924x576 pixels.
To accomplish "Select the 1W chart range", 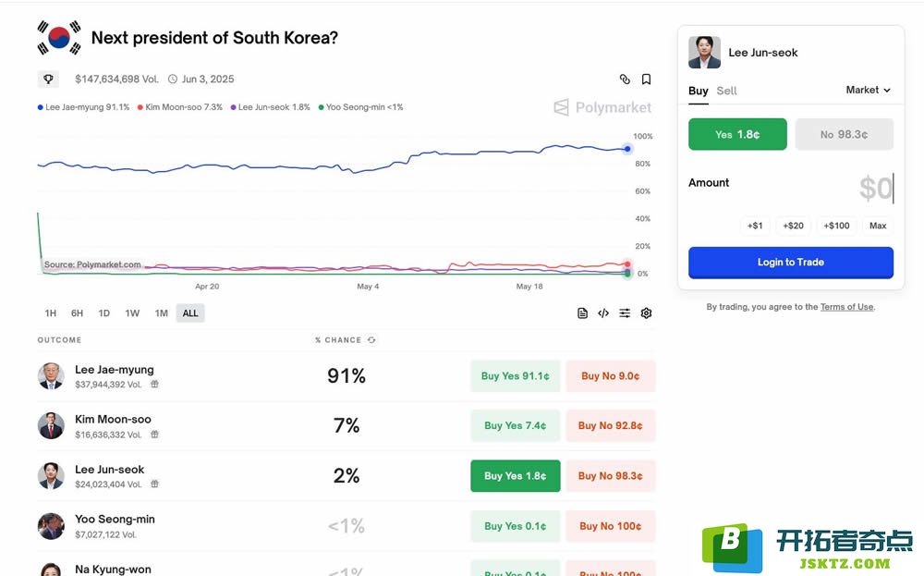I will [132, 313].
